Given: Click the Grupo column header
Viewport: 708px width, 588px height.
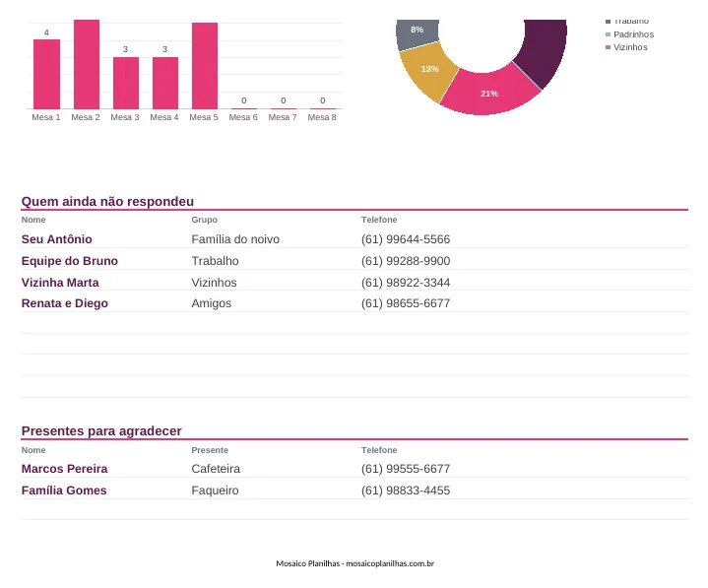Looking at the screenshot, I should [204, 220].
